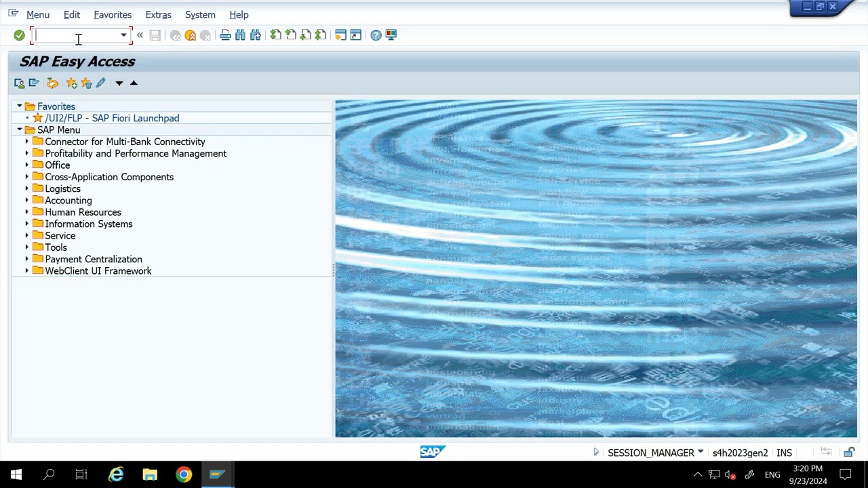Viewport: 868px width, 488px height.
Task: Click the Move Favorites Down arrow
Action: (119, 83)
